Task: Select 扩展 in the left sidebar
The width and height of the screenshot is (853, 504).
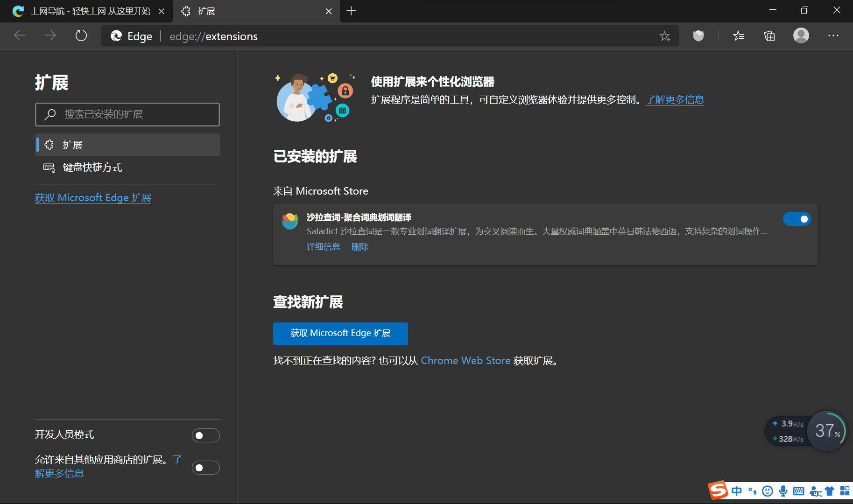Action: click(127, 145)
